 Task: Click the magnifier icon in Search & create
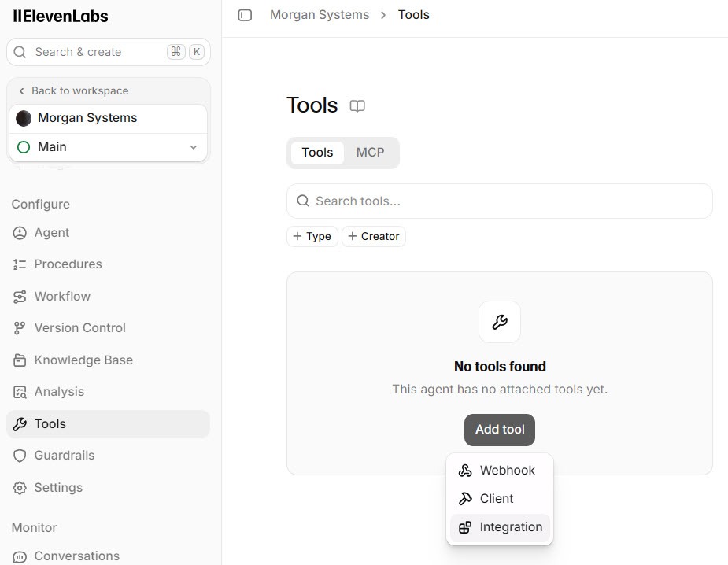click(20, 52)
